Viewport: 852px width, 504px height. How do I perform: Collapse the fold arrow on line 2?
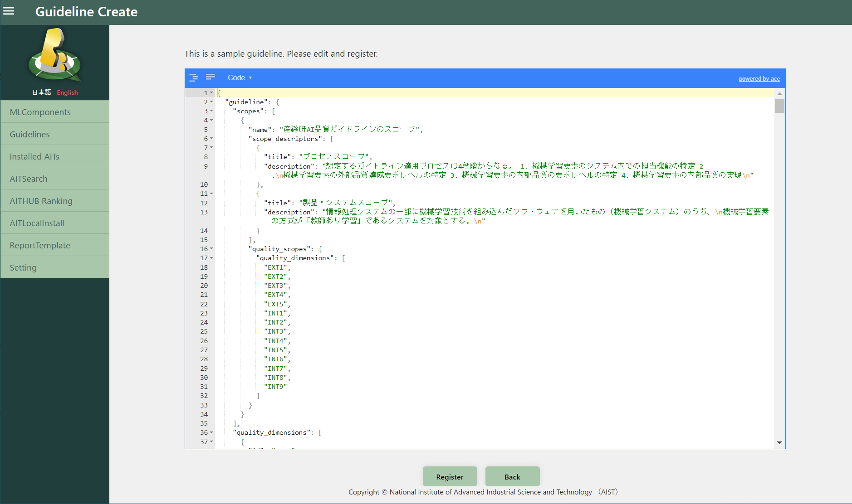click(211, 102)
